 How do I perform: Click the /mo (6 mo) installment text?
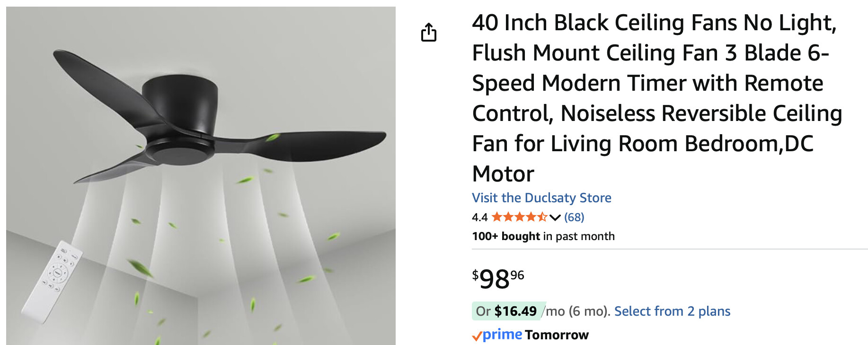[576, 311]
